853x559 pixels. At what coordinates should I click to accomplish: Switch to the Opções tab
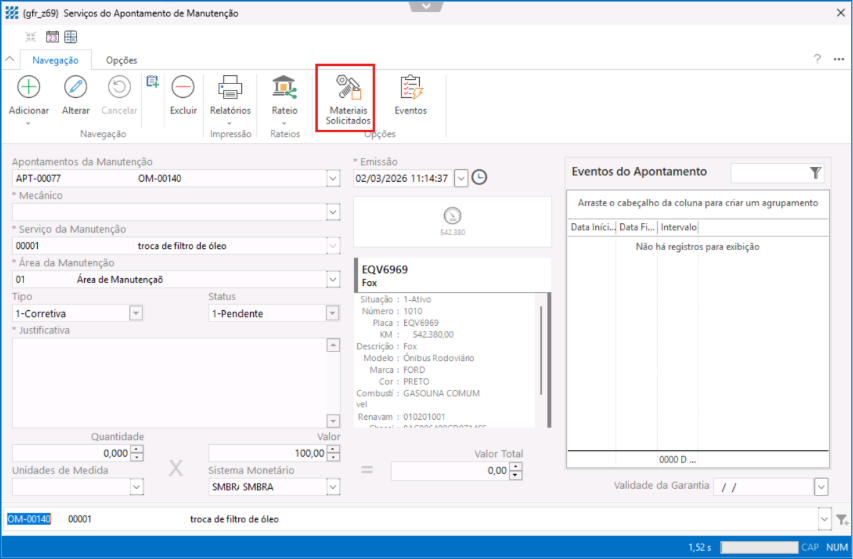[x=121, y=60]
